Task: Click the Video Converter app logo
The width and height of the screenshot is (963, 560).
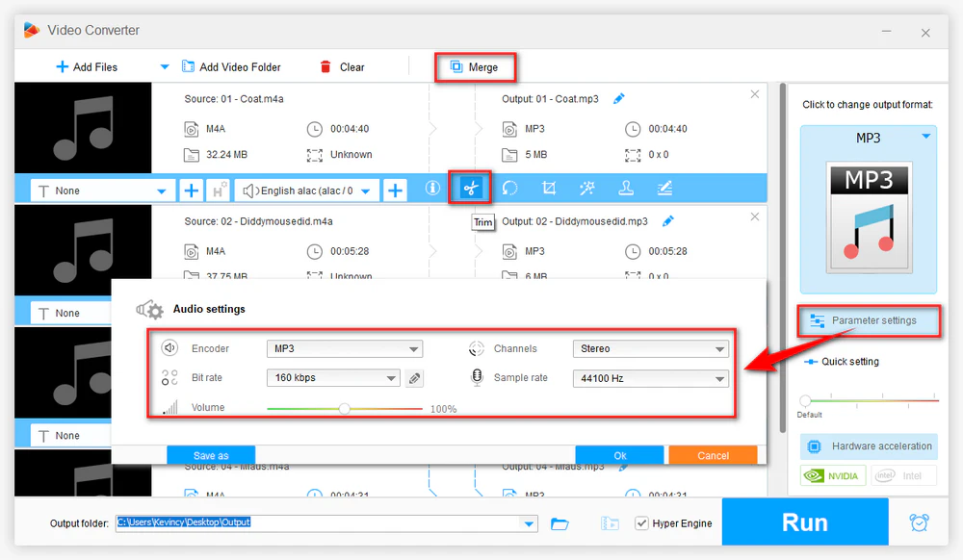Action: (32, 30)
